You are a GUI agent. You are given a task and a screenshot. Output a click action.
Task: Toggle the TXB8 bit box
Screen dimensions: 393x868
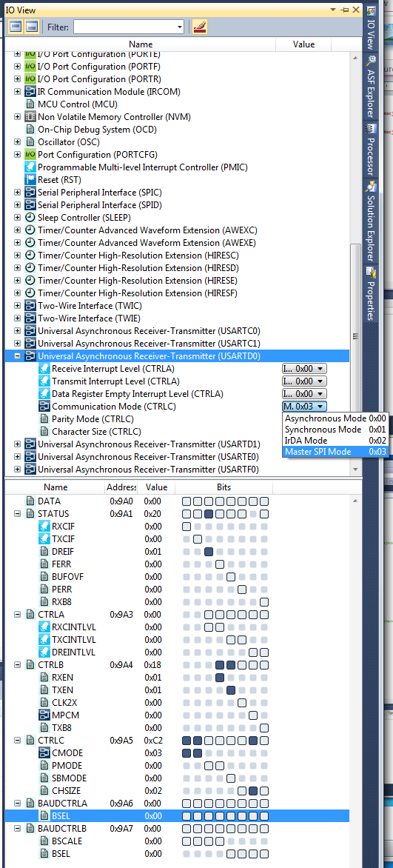tap(264, 728)
